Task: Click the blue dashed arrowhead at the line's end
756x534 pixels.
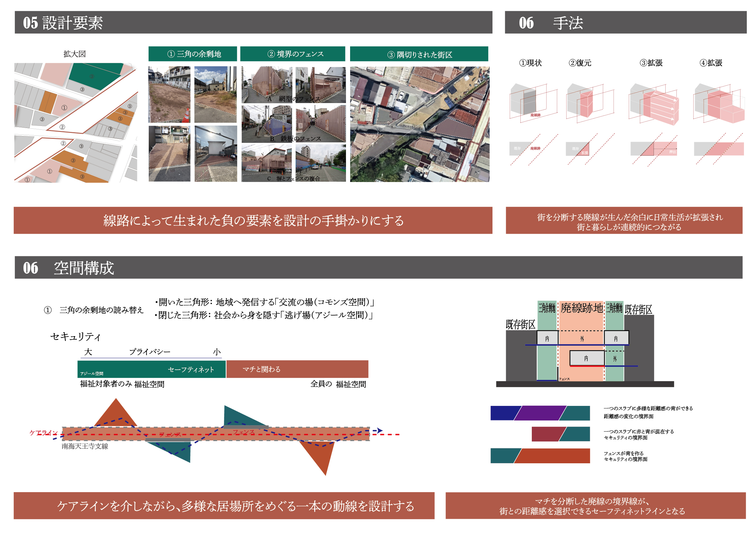Action: (x=380, y=430)
